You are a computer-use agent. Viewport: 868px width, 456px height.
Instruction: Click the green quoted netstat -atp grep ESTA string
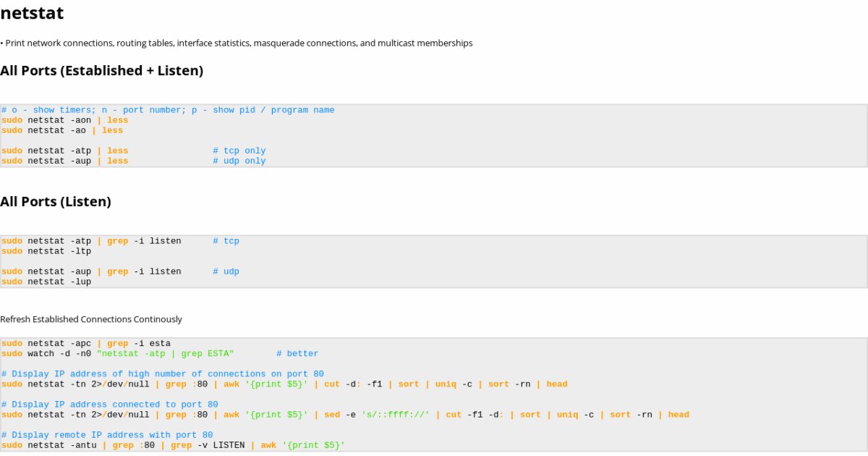coord(165,353)
